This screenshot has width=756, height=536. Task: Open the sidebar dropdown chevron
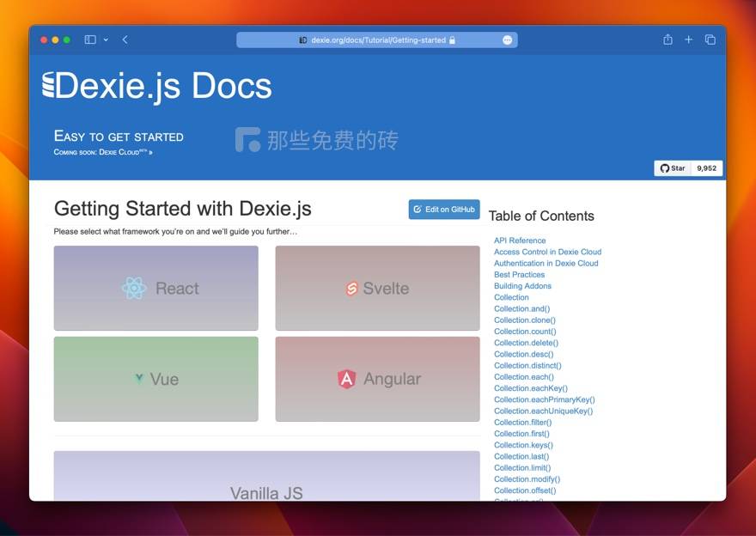[106, 40]
